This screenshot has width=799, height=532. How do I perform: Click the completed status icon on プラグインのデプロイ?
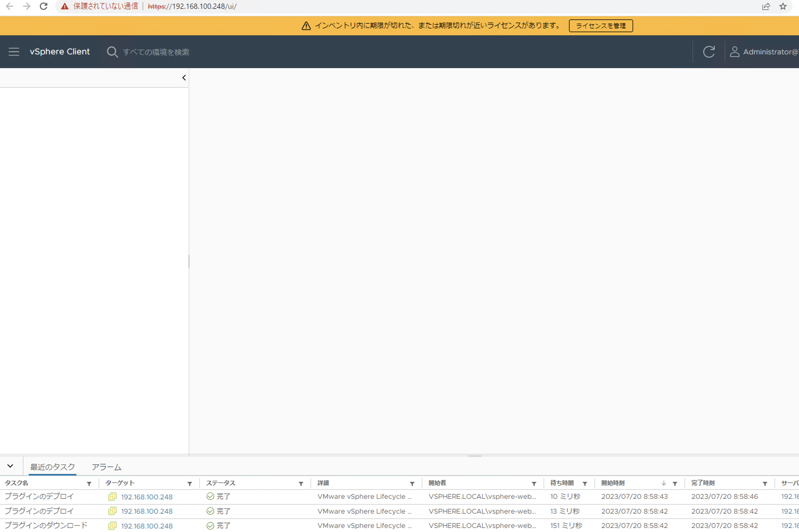pos(210,496)
